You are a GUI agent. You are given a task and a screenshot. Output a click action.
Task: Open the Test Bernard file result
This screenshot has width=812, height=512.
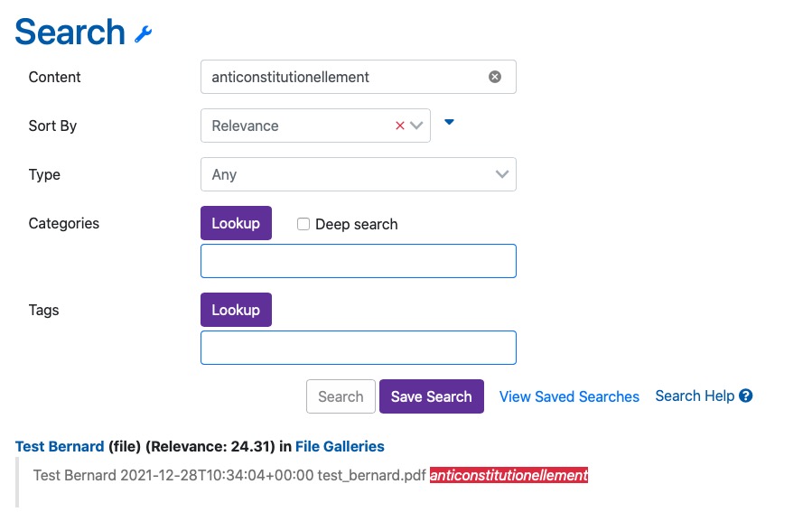60,446
